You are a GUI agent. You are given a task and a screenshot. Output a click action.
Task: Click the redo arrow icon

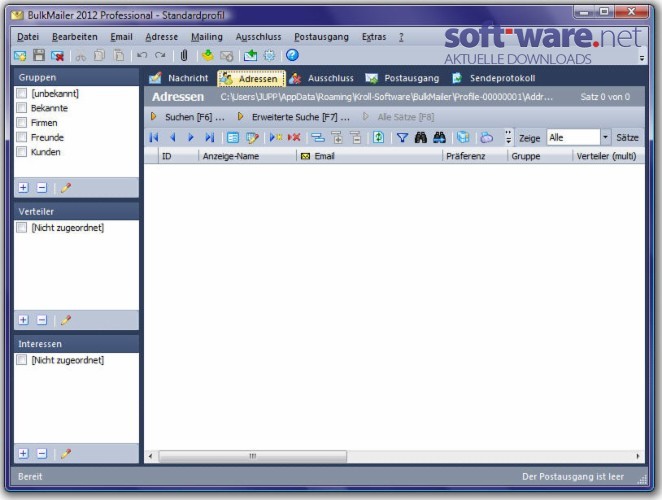[x=160, y=55]
